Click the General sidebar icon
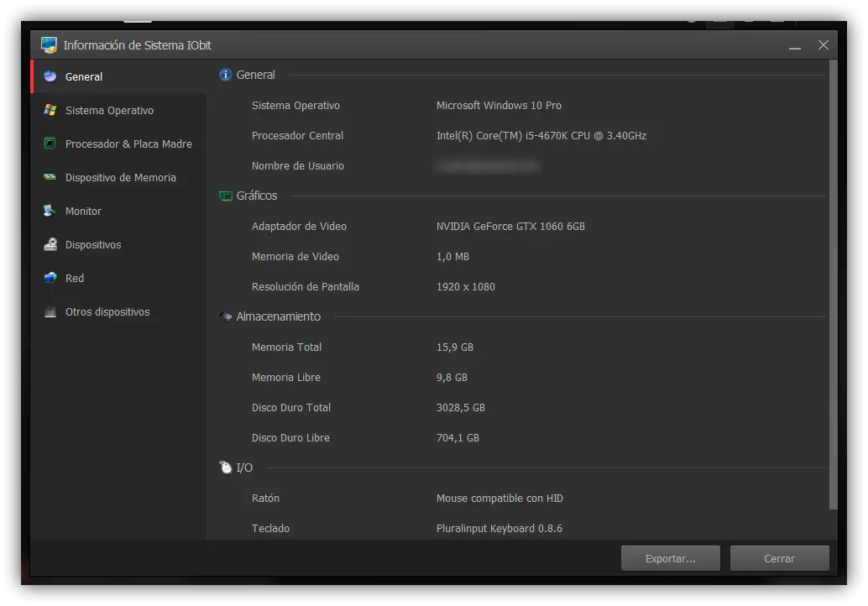Viewport: 868px width, 606px height. tap(50, 76)
